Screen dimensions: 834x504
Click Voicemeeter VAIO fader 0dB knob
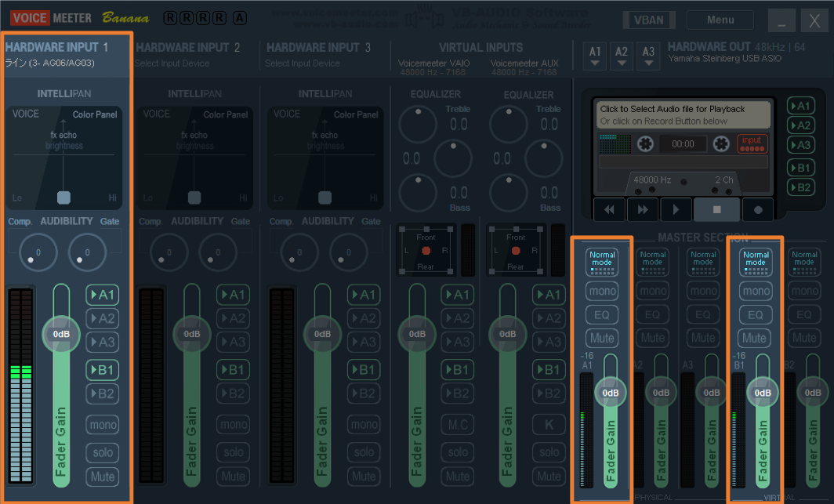(x=417, y=334)
